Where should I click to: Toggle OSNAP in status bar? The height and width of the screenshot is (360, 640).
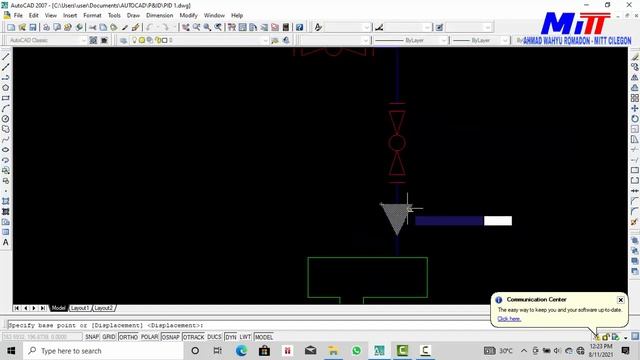click(x=171, y=337)
